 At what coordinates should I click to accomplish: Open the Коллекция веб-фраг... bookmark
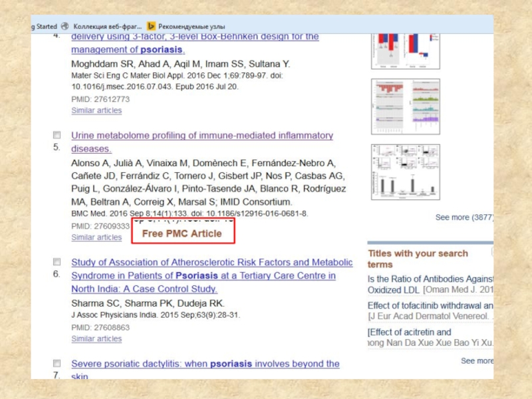tap(107, 26)
